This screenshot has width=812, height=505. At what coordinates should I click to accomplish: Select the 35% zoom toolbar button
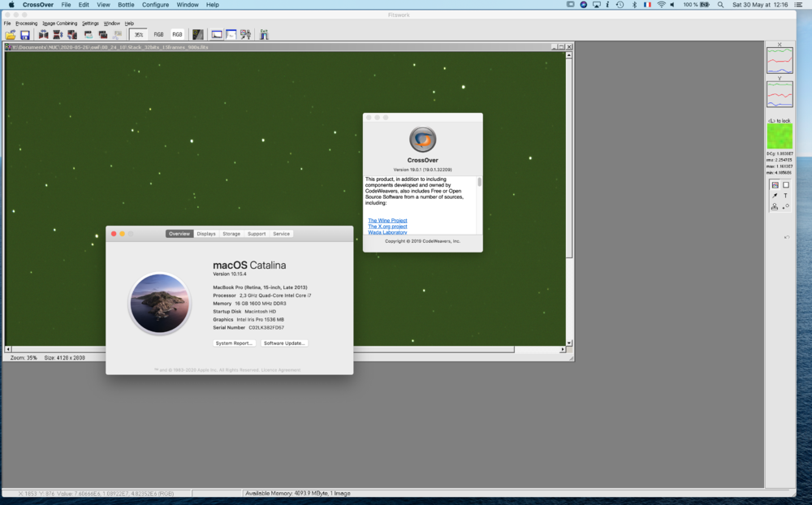[138, 35]
